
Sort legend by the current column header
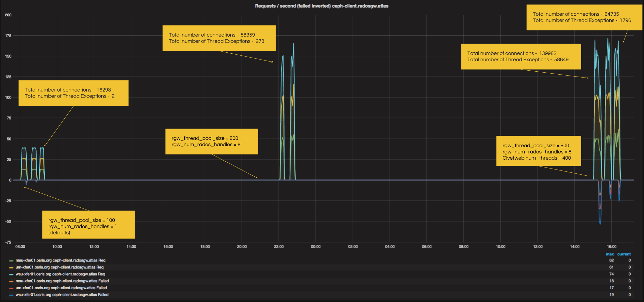624,254
